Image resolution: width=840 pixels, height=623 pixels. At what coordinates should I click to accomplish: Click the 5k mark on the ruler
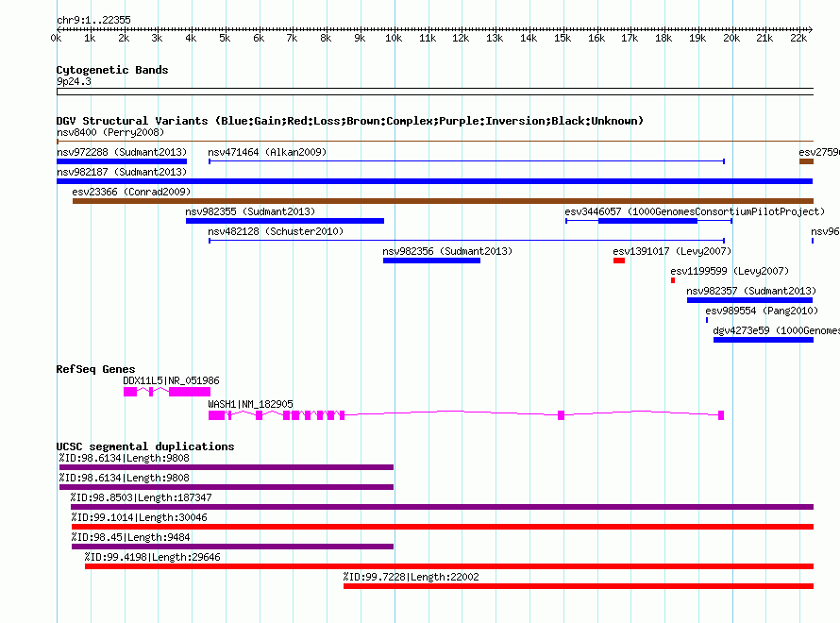coord(225,38)
